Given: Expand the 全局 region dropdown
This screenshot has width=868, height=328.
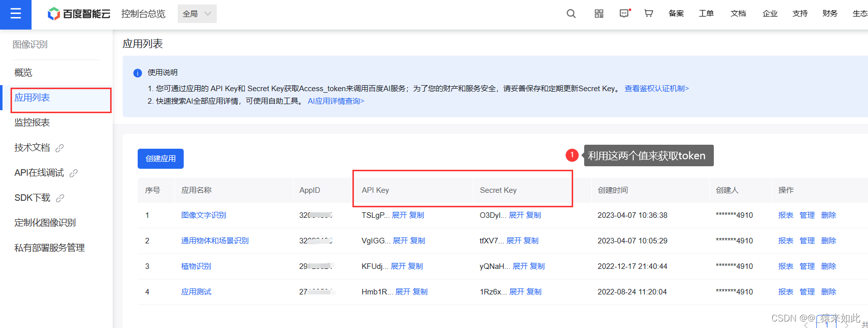Looking at the screenshot, I should click(197, 14).
